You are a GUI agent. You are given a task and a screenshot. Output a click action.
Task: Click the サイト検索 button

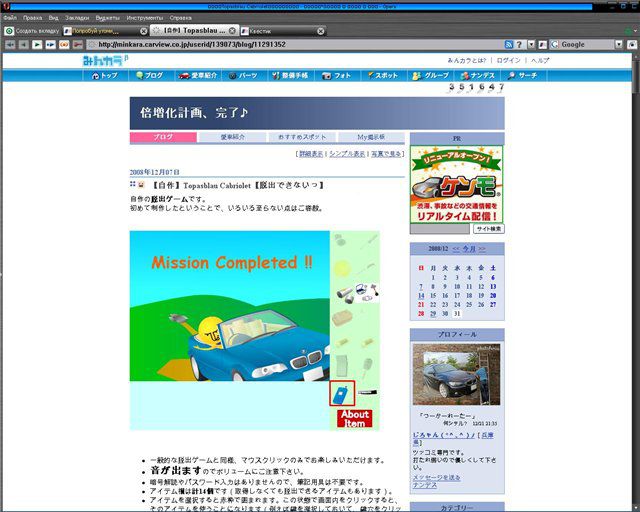pyautogui.click(x=489, y=229)
